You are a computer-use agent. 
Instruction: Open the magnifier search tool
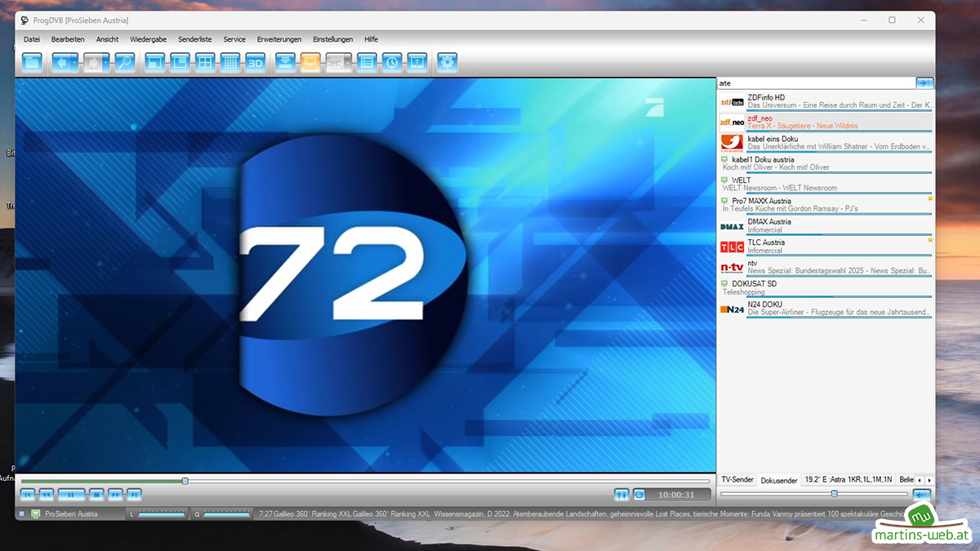click(124, 62)
